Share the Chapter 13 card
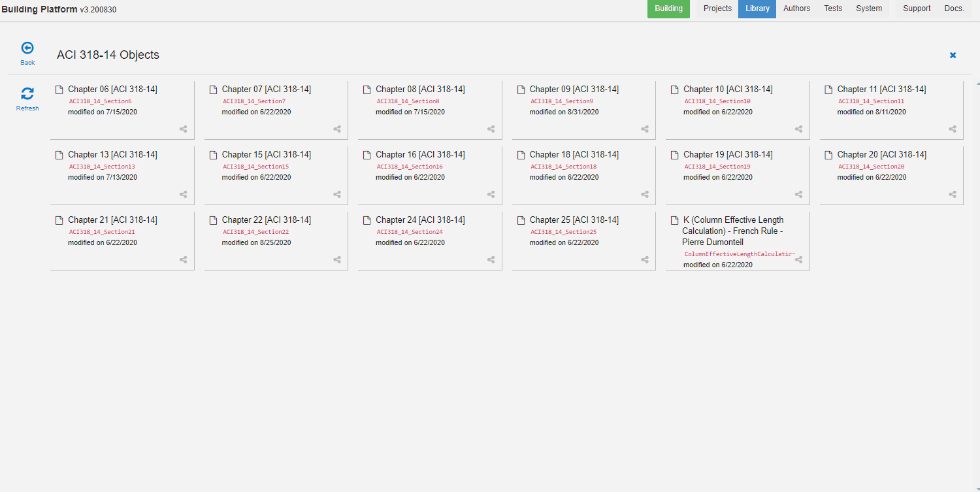This screenshot has width=980, height=492. click(x=184, y=195)
